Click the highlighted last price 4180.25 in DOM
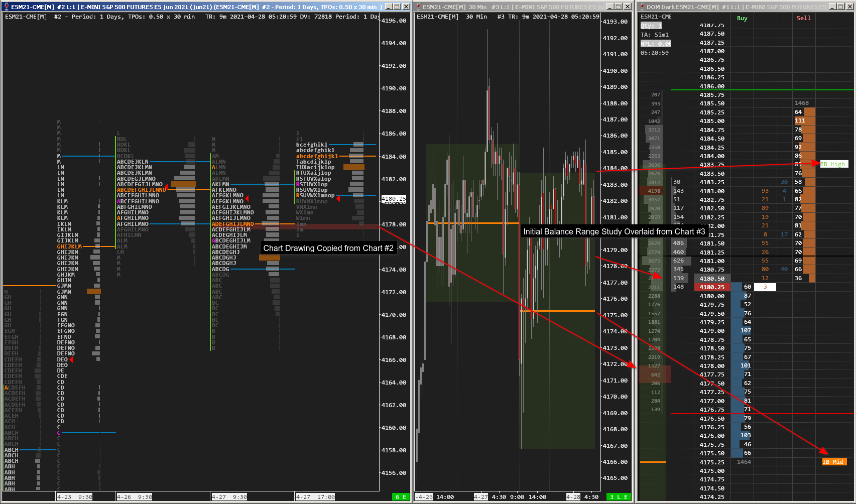This screenshot has width=856, height=504. click(712, 287)
